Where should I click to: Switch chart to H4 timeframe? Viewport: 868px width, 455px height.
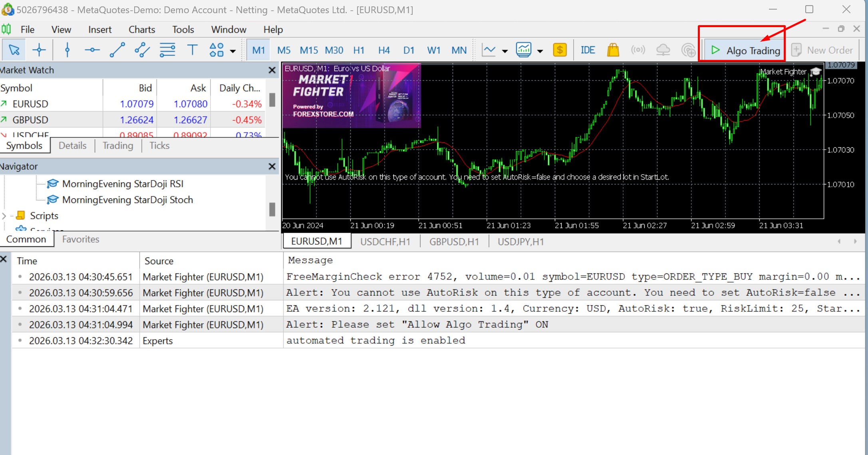383,49
